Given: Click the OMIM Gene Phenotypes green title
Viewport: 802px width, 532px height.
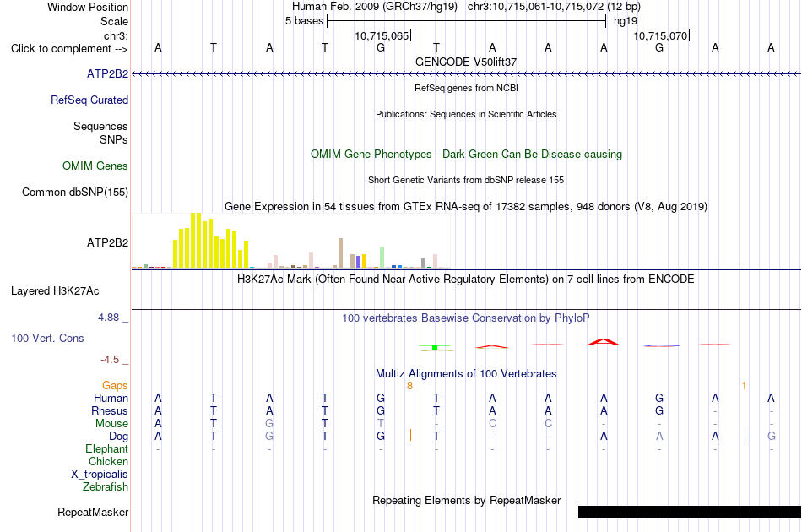Looking at the screenshot, I should click(467, 154).
